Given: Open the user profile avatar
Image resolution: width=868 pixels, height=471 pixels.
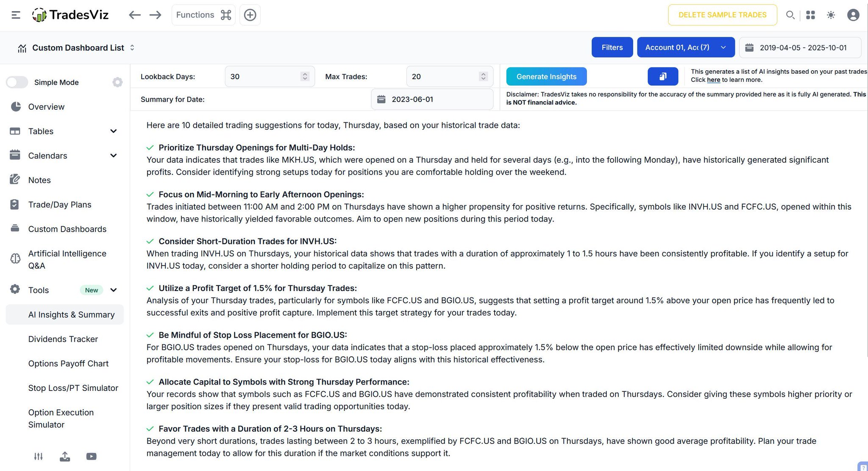Looking at the screenshot, I should [853, 15].
